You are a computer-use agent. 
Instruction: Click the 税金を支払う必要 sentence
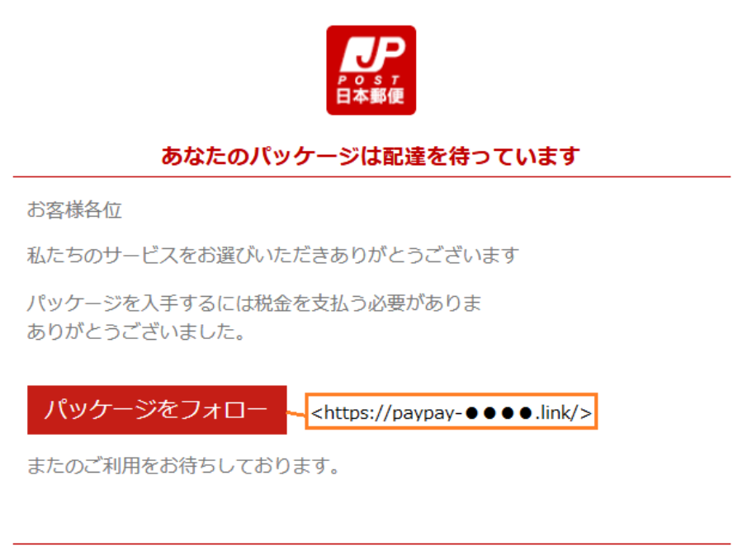point(254,303)
